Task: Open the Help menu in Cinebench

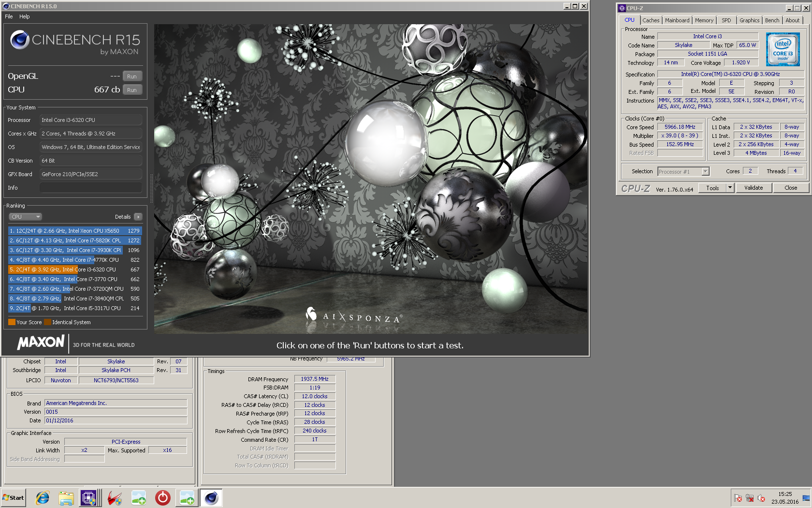Action: click(25, 16)
